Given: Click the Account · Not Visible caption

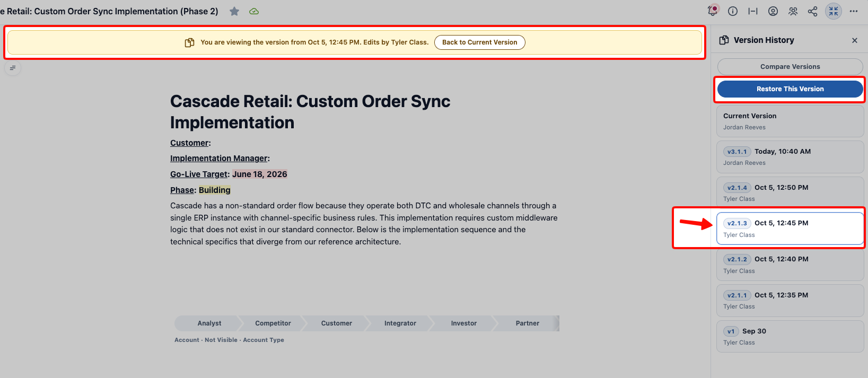Looking at the screenshot, I should tap(229, 340).
